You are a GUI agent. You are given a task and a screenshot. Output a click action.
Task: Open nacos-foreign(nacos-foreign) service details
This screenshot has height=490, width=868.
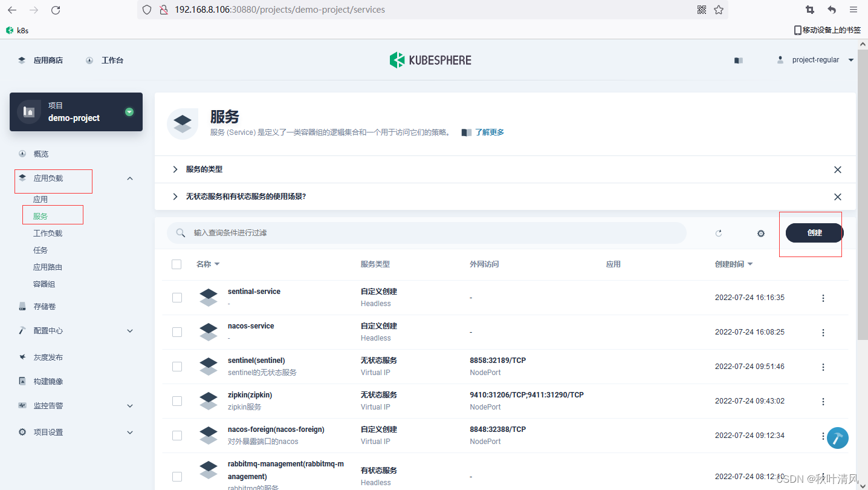[276, 430]
